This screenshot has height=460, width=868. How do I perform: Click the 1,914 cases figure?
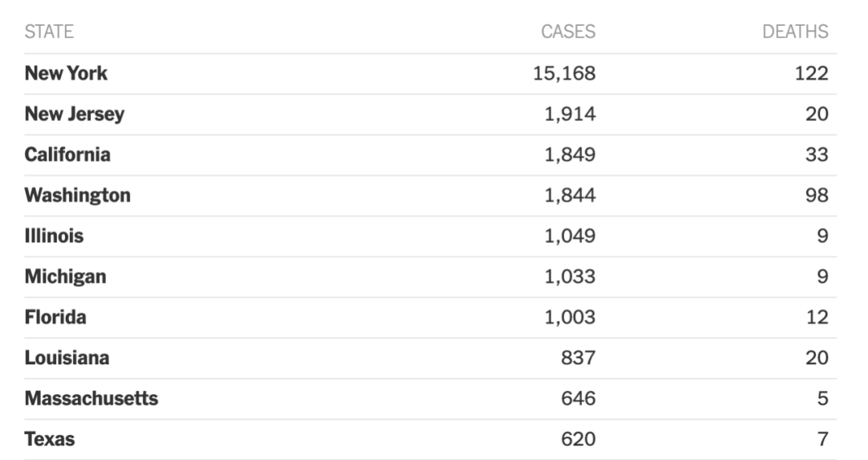click(x=570, y=114)
